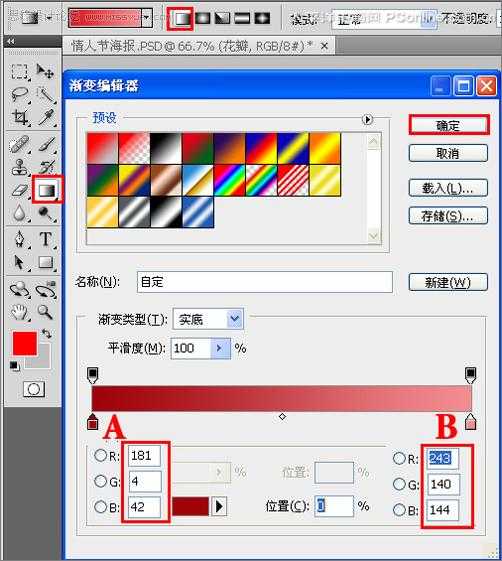
Task: Choose Diamond Gradient style
Action: (262, 18)
